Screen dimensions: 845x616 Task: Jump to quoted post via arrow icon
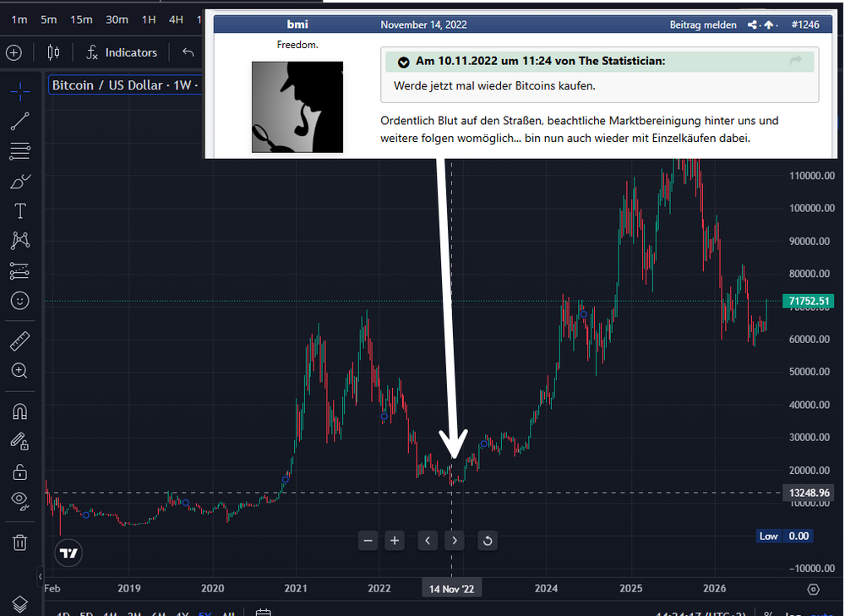(796, 61)
